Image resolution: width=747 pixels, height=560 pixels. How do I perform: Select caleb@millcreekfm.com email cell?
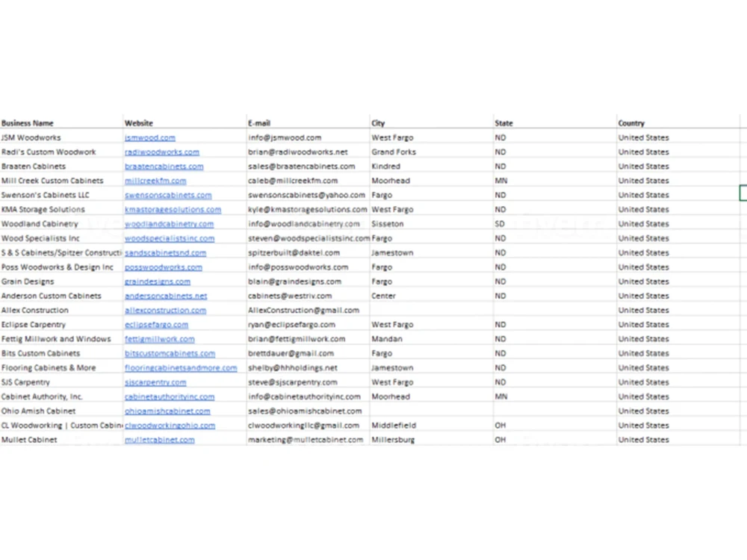click(x=309, y=181)
